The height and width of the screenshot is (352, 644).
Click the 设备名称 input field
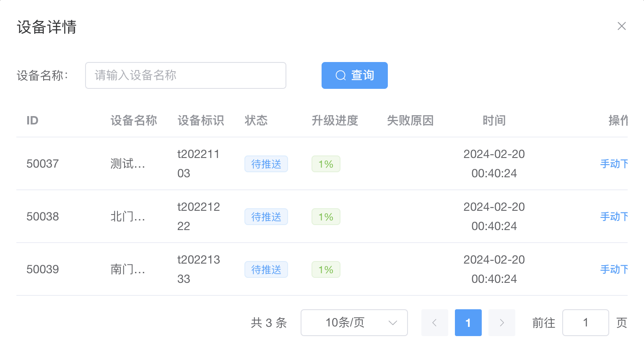186,75
